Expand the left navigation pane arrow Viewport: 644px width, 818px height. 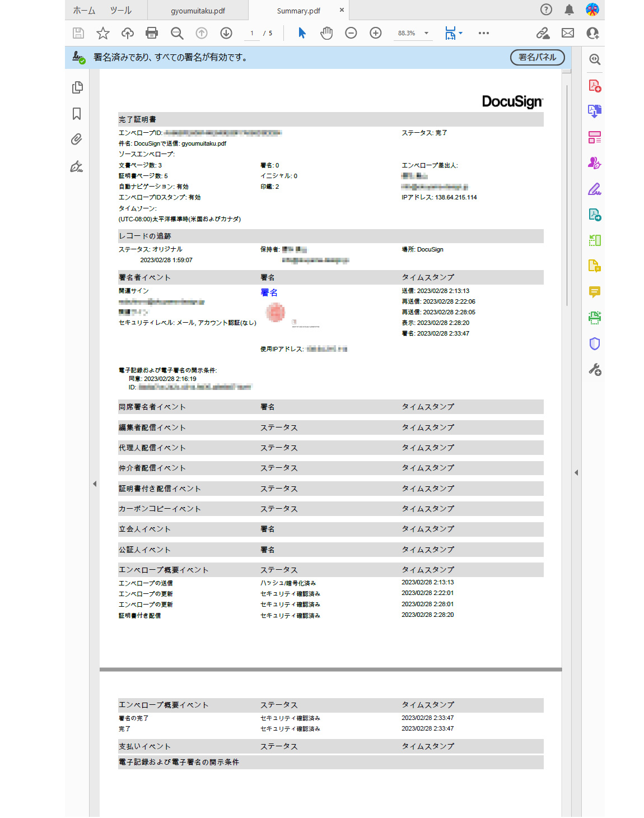[95, 484]
